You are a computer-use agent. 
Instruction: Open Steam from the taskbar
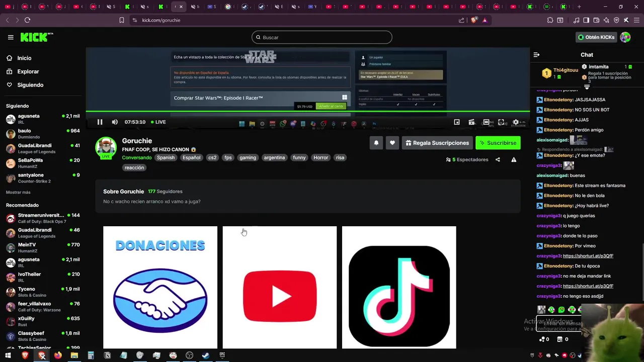(x=206, y=355)
